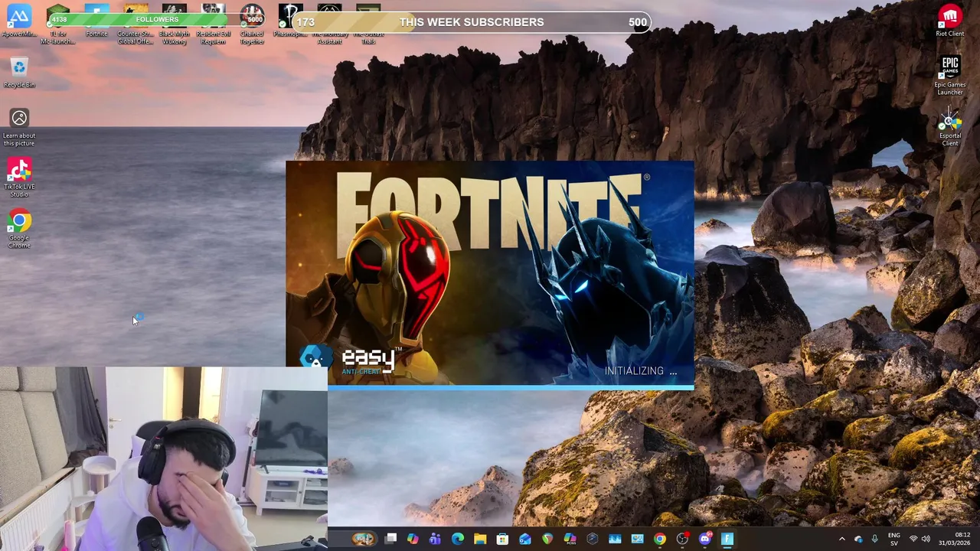Open Microsoft 365 taskbar icon

pyautogui.click(x=570, y=540)
